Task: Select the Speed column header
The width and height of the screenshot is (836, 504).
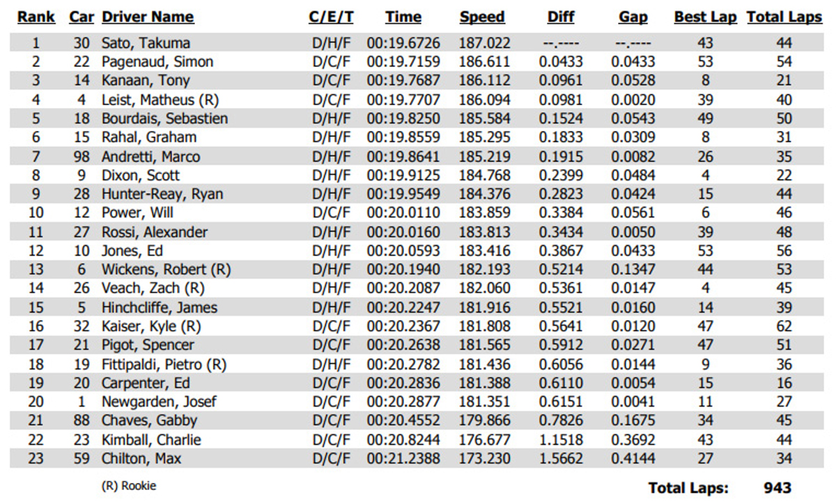Action: (x=482, y=17)
